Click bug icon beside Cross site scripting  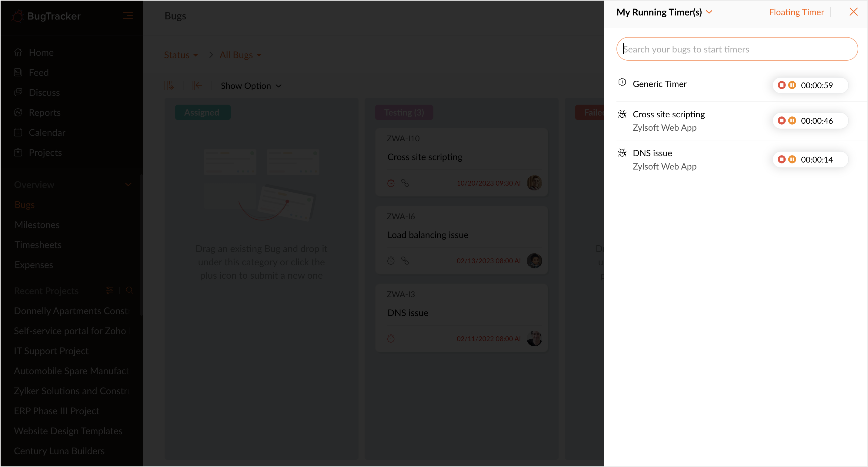pyautogui.click(x=622, y=114)
